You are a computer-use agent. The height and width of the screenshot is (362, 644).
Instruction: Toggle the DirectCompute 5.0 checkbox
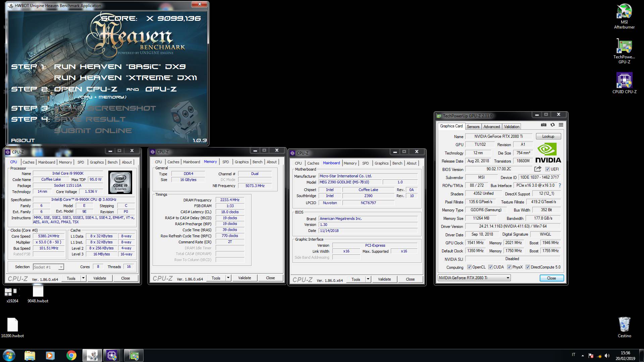point(528,267)
